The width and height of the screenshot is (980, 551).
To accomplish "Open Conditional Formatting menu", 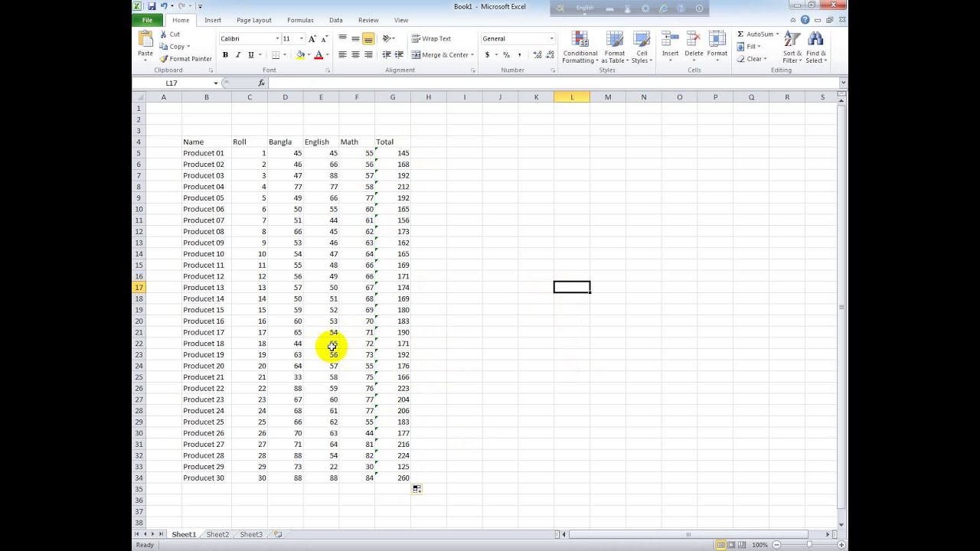I will pyautogui.click(x=580, y=47).
